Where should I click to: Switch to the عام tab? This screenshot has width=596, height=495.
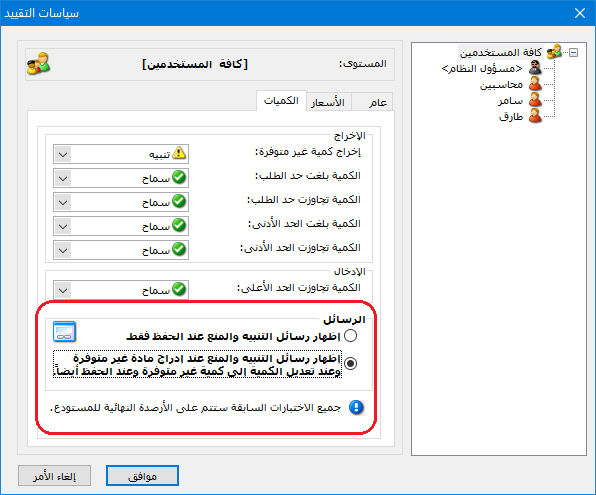(372, 102)
